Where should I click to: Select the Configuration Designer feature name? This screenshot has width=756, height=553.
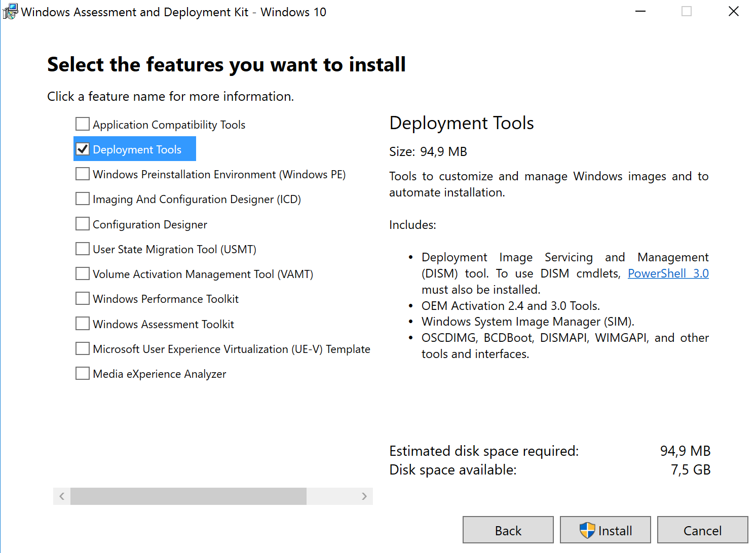point(150,224)
